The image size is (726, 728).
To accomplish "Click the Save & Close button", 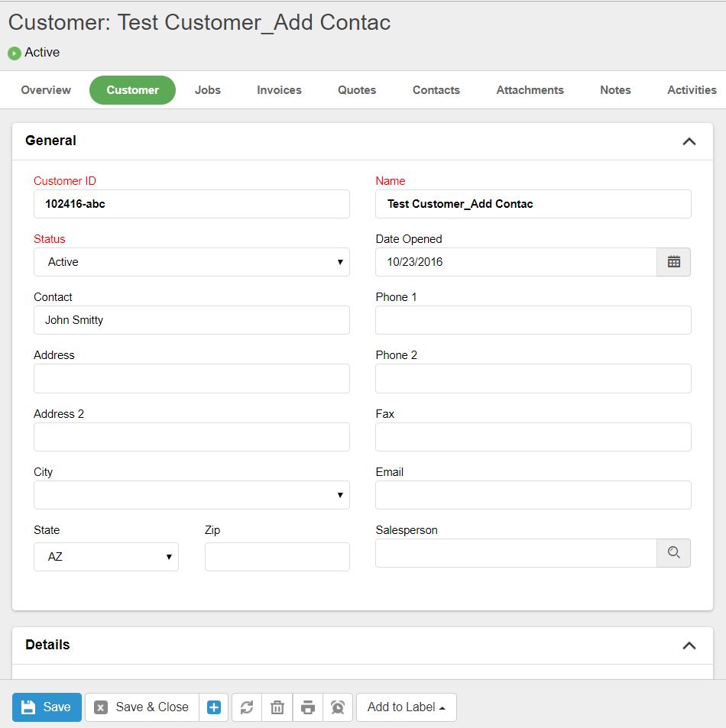I will [x=142, y=707].
